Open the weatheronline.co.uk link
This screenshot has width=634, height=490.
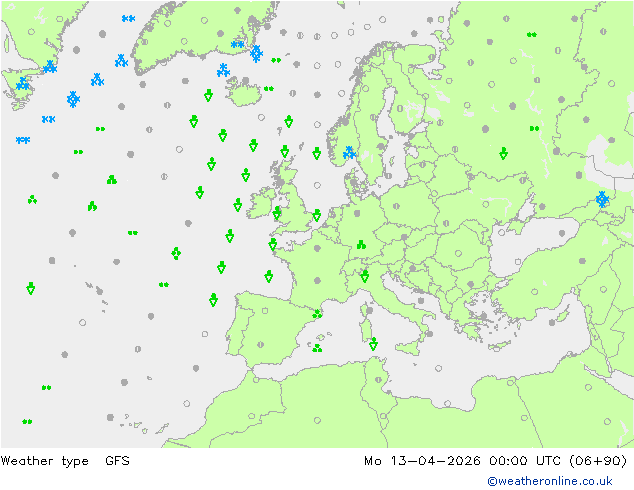click(549, 481)
